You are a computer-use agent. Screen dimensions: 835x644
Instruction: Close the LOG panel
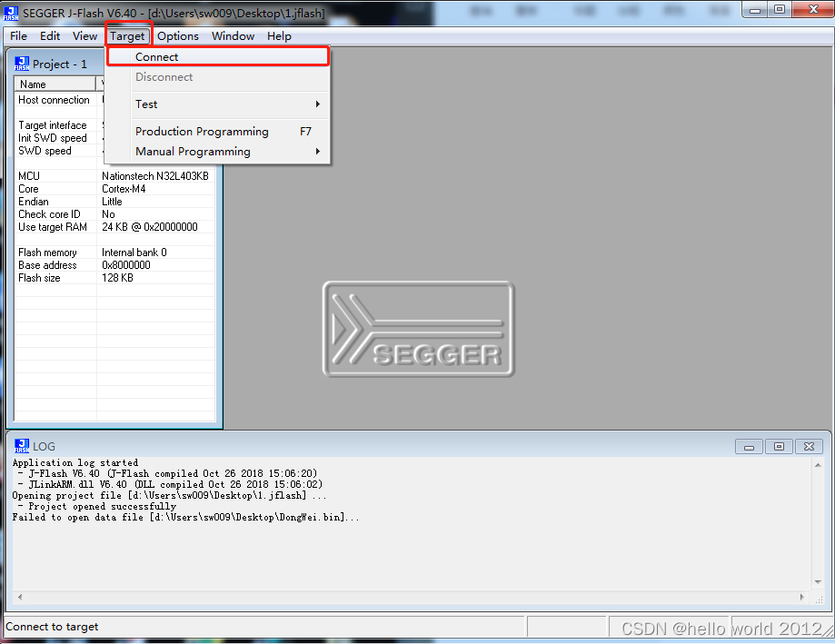[809, 447]
